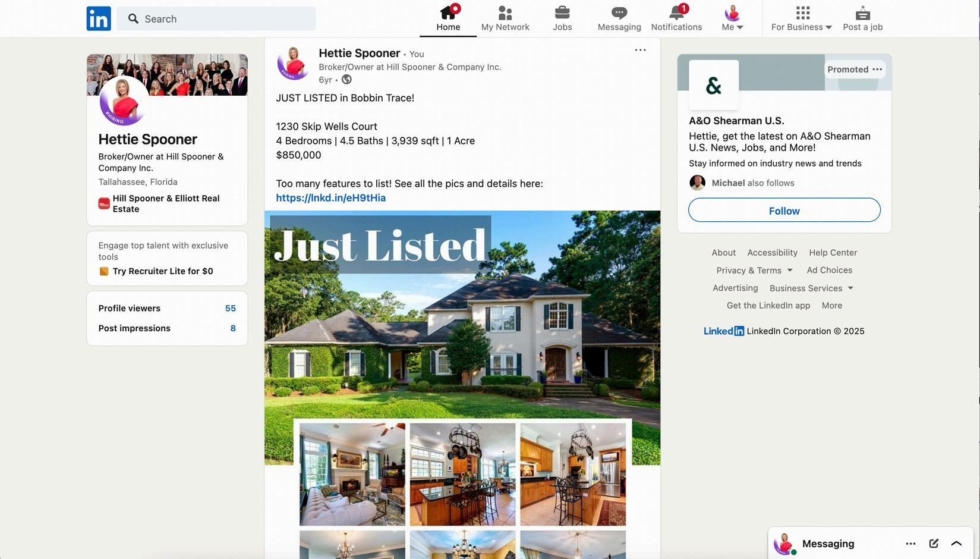Viewport: 980px width, 559px height.
Task: Click the LinkedIn footer logo
Action: click(724, 331)
